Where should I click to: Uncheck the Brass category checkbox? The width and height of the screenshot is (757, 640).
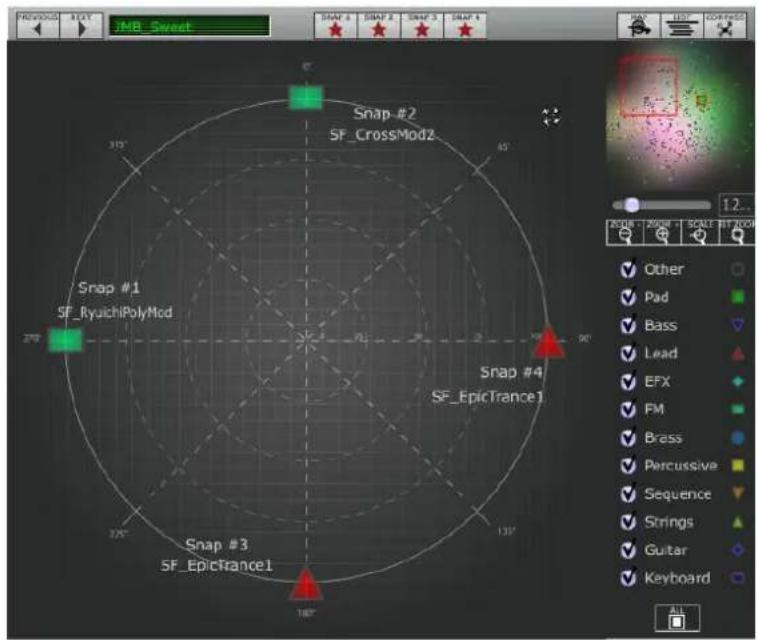coord(628,438)
